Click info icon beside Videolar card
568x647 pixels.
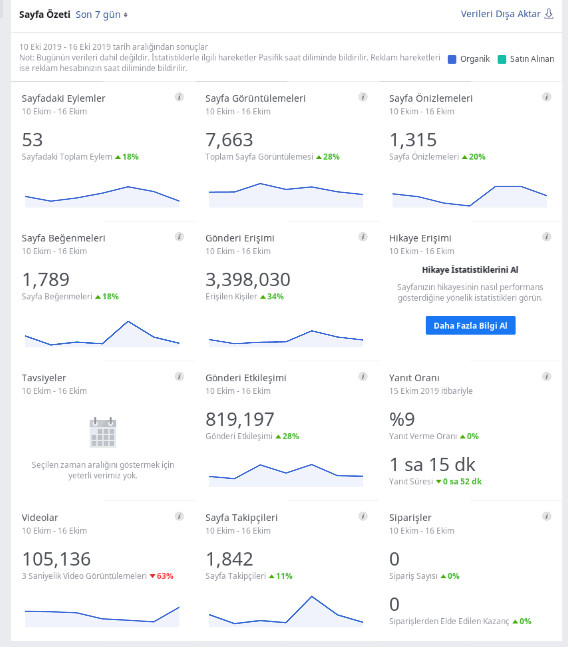click(179, 516)
